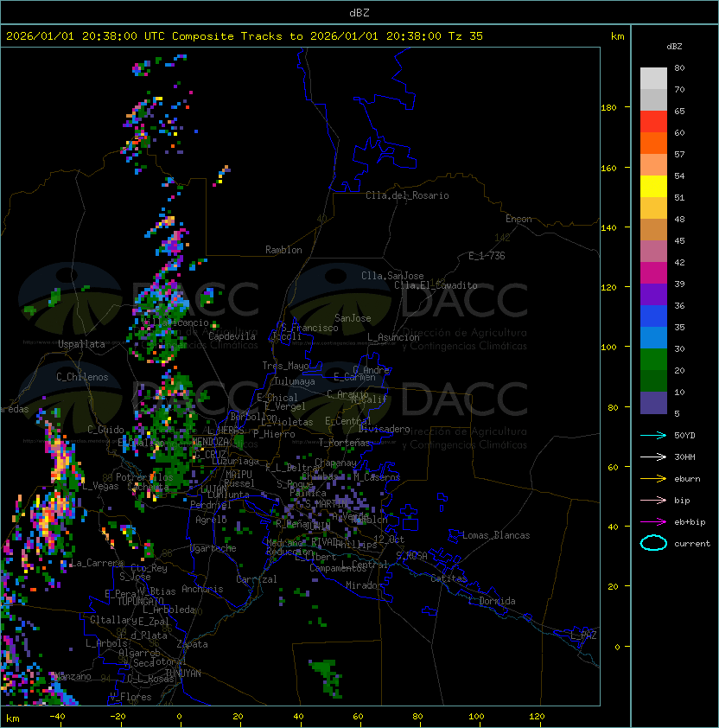Pick the purple 39–36 dBZ swatch
The height and width of the screenshot is (728, 719).
pyautogui.click(x=653, y=294)
